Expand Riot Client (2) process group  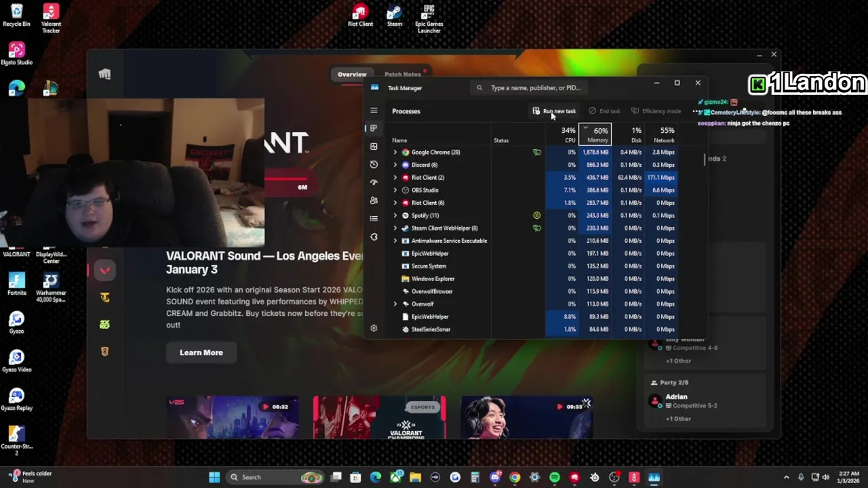[x=395, y=178]
